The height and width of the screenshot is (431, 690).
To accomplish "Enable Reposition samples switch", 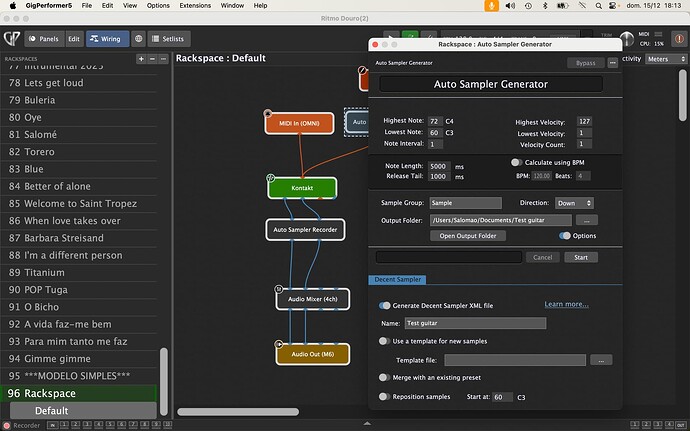I will [x=385, y=397].
